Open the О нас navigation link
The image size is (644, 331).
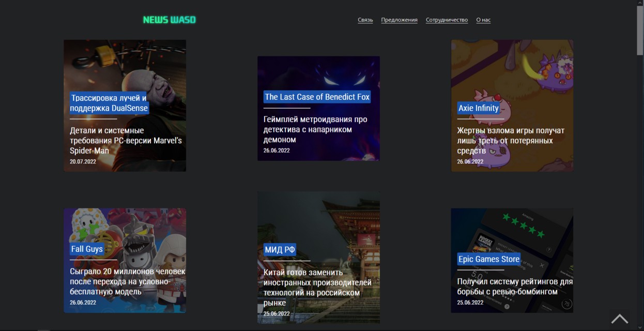[483, 20]
